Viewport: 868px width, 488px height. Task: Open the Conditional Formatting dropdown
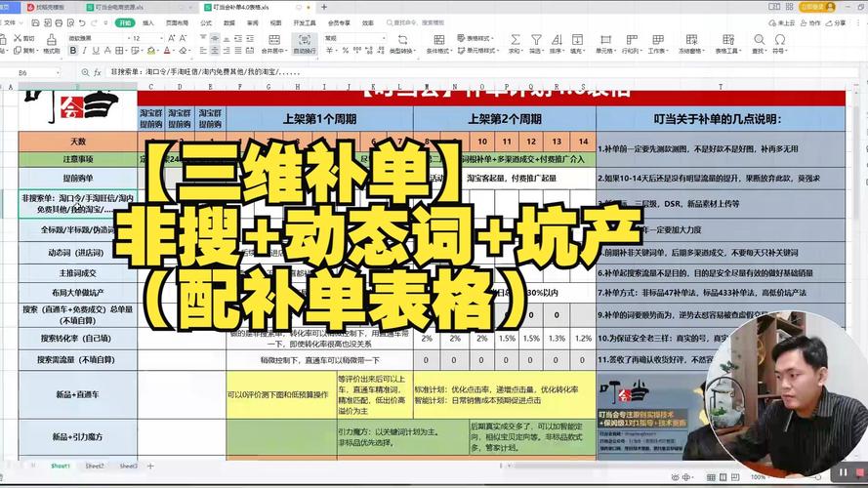point(438,43)
